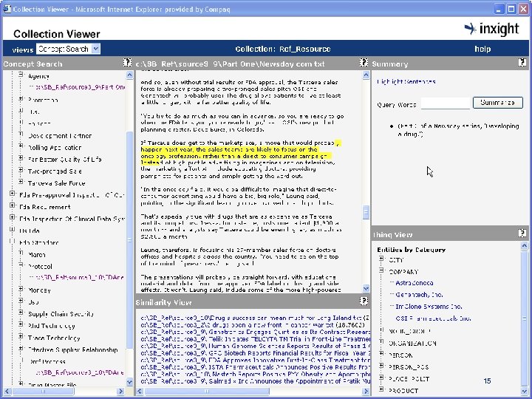
Task: Open Salmedix Inc Announces Appointment document
Action: [255, 381]
